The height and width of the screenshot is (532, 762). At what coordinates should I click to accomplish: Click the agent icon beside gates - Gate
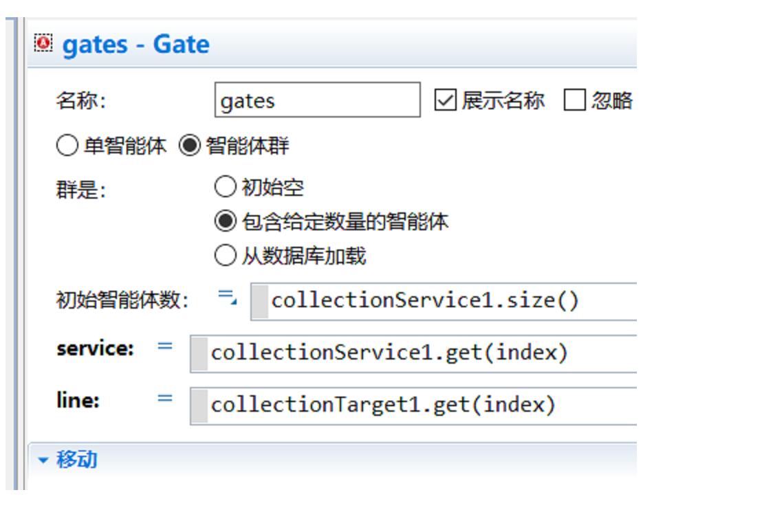click(x=43, y=43)
